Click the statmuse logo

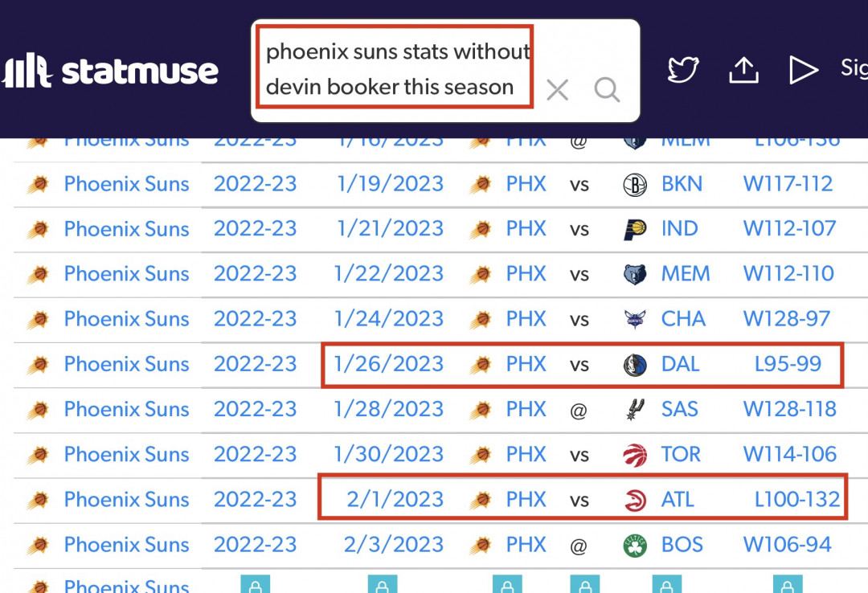pyautogui.click(x=109, y=71)
